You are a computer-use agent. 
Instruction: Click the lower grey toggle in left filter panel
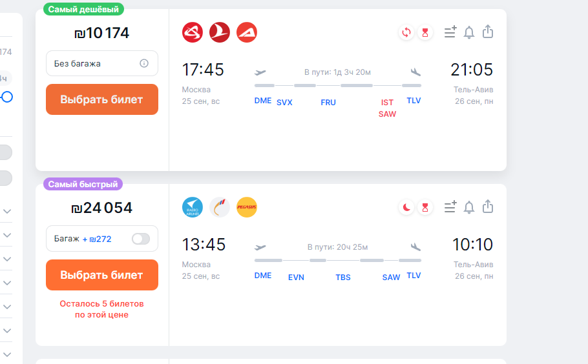[5, 178]
